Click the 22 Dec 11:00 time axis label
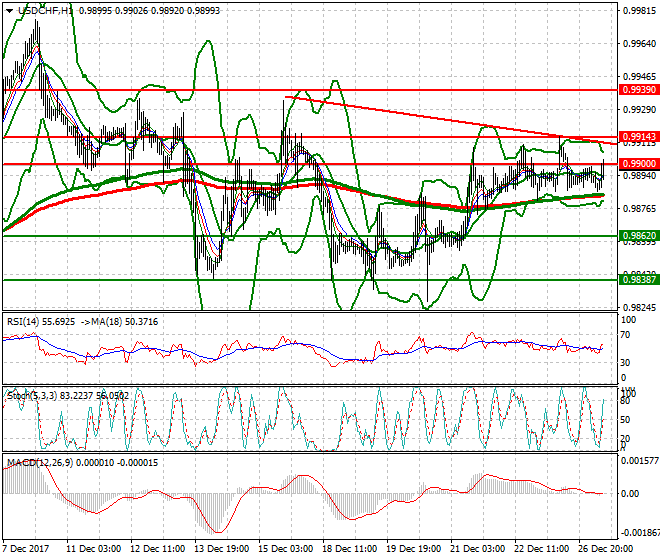Viewport: 660px width, 560px height. pyautogui.click(x=541, y=549)
